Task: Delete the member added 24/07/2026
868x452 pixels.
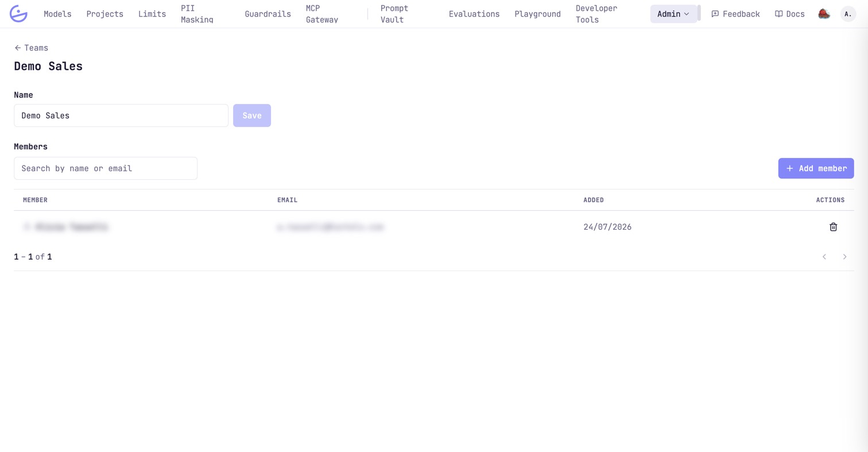Action: point(834,227)
